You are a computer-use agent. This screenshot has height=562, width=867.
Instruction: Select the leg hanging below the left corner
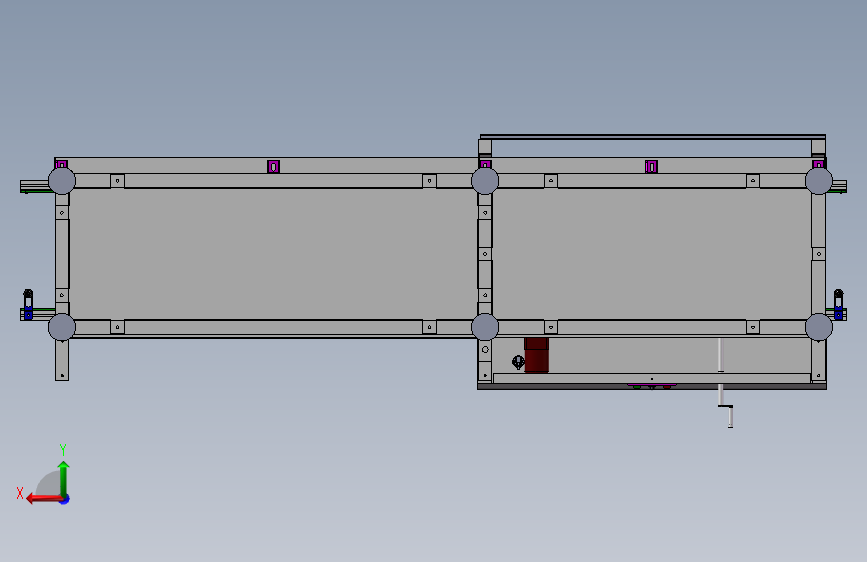(62, 360)
